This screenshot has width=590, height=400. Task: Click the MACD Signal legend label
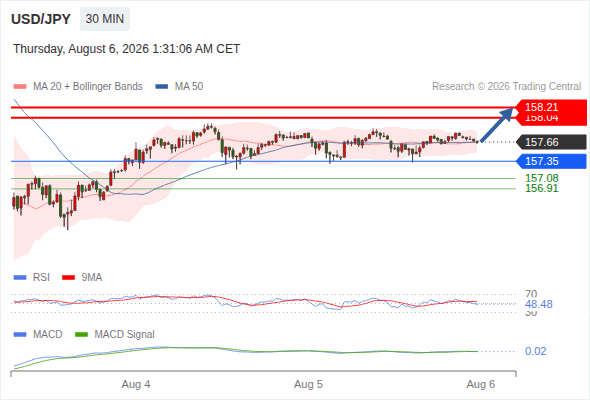[125, 335]
